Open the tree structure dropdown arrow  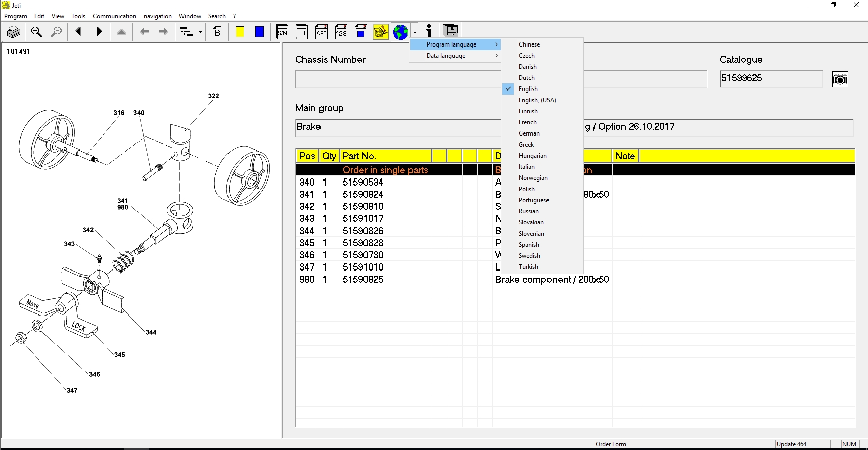pyautogui.click(x=200, y=32)
